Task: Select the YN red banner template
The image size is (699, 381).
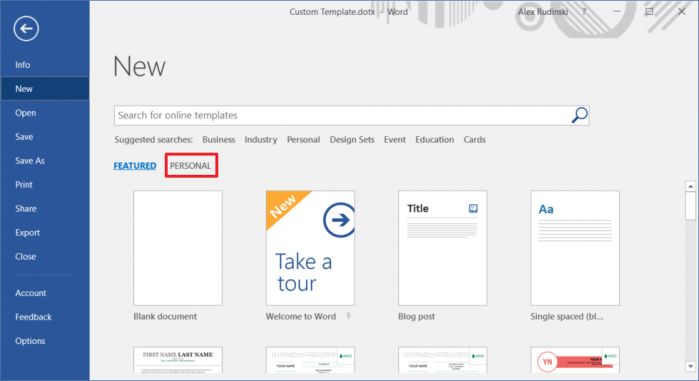Action: (x=575, y=360)
